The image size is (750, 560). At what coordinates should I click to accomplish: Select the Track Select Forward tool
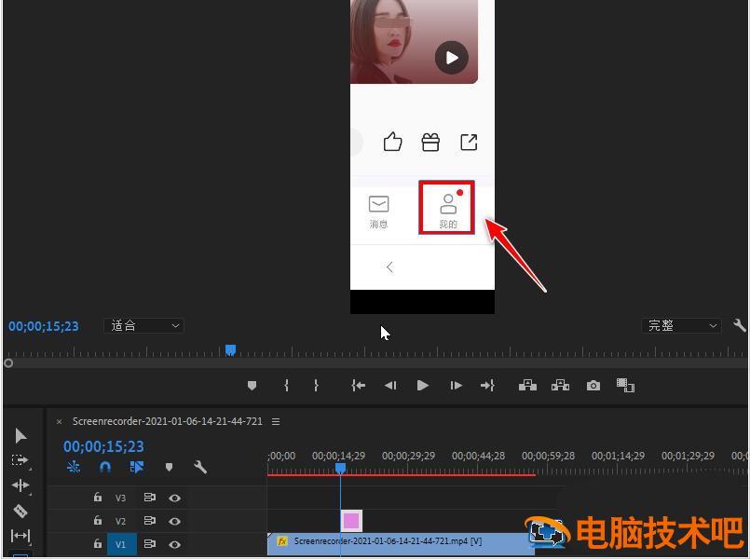click(20, 460)
